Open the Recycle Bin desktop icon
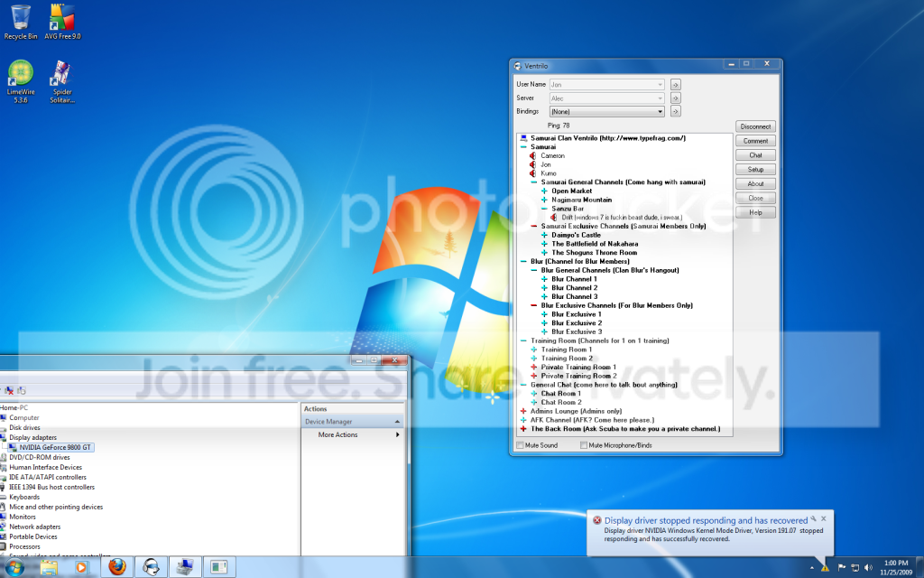 21,23
